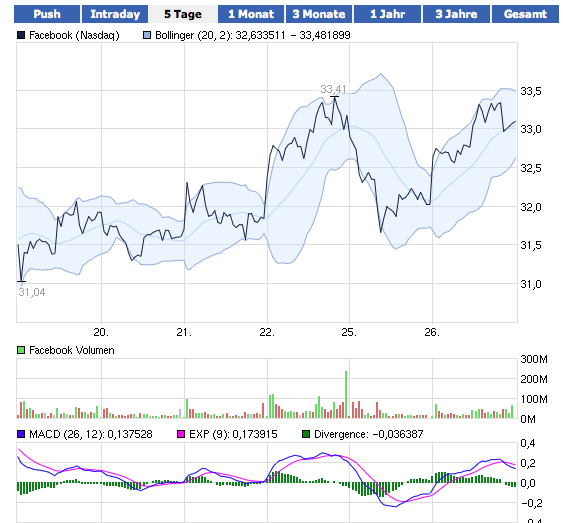Click the EXP (9) magenta legend square
The height and width of the screenshot is (523, 568).
click(181, 434)
